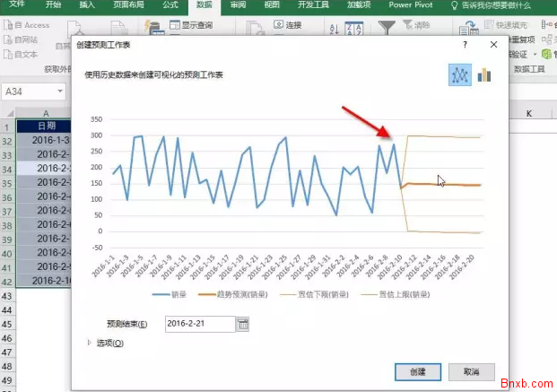Open the 文件 File menu
The height and width of the screenshot is (392, 557).
[18, 5]
